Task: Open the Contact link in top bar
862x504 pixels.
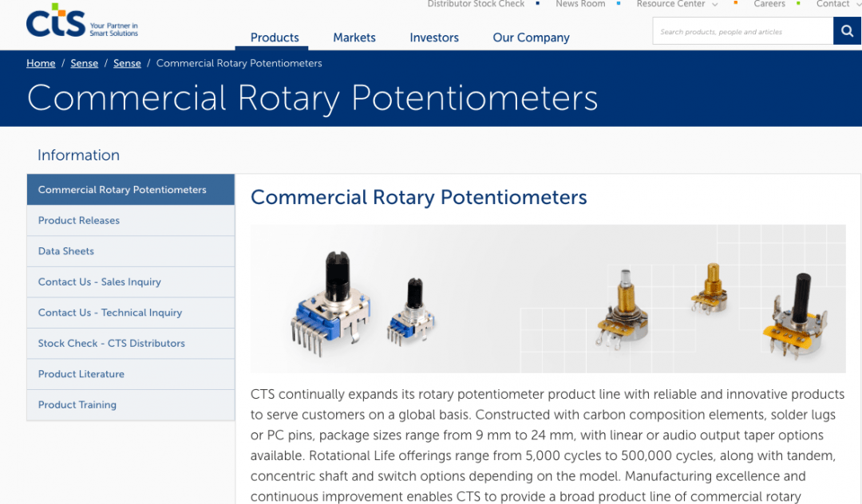Action: [x=832, y=4]
